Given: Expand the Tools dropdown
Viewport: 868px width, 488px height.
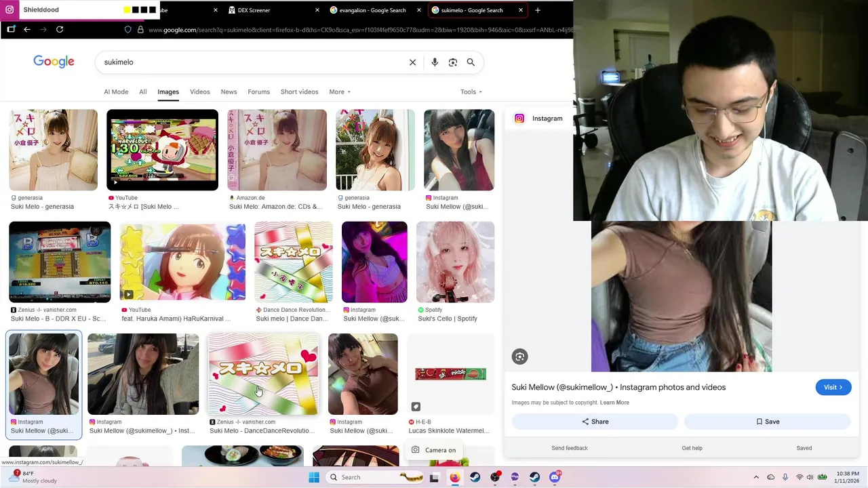Looking at the screenshot, I should point(471,91).
